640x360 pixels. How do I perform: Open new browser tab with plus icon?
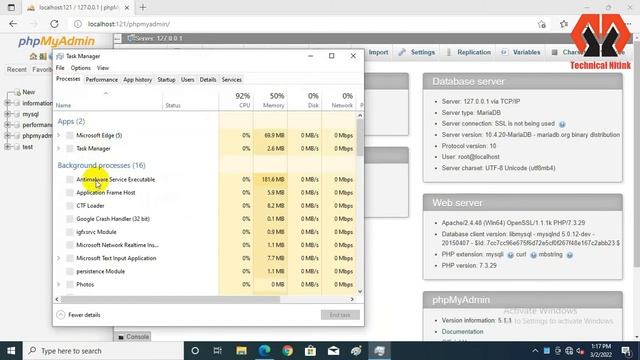click(x=143, y=7)
